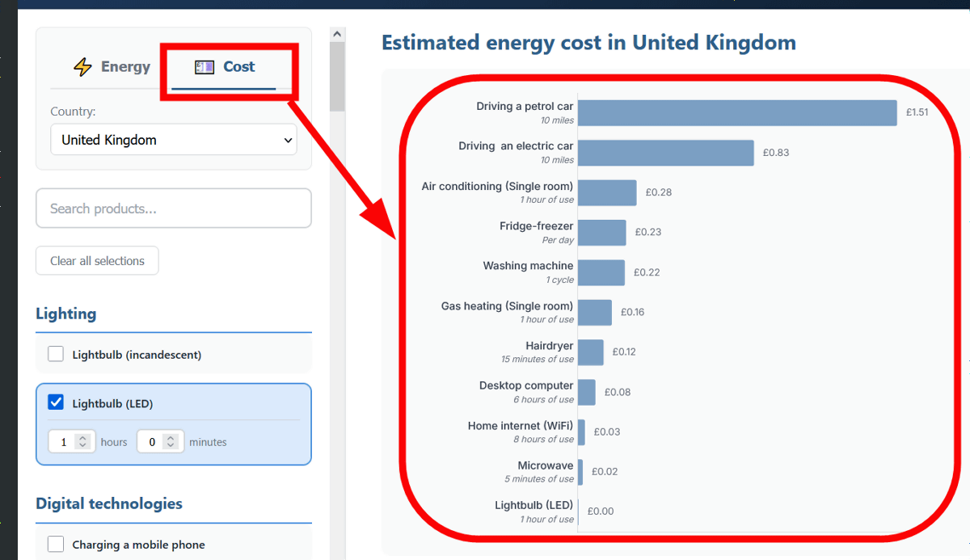The height and width of the screenshot is (560, 970).
Task: Click the minutes spinner arrows
Action: coord(171,441)
